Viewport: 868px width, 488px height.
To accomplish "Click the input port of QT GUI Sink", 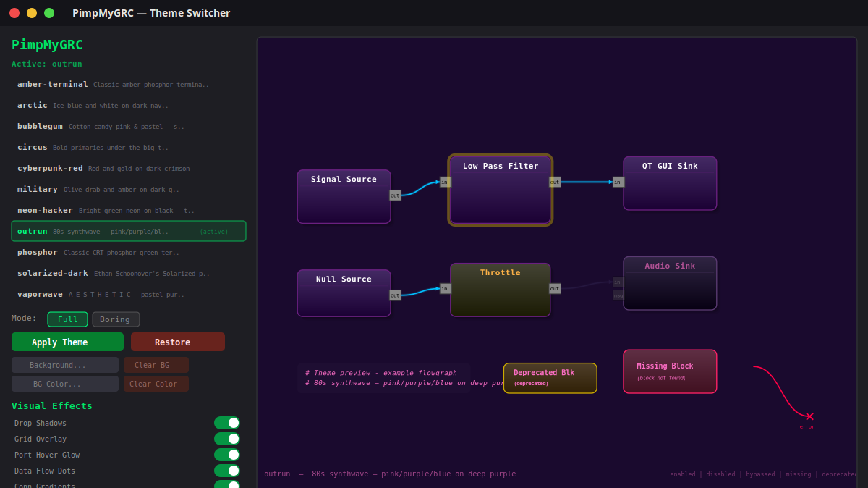I will click(x=618, y=182).
